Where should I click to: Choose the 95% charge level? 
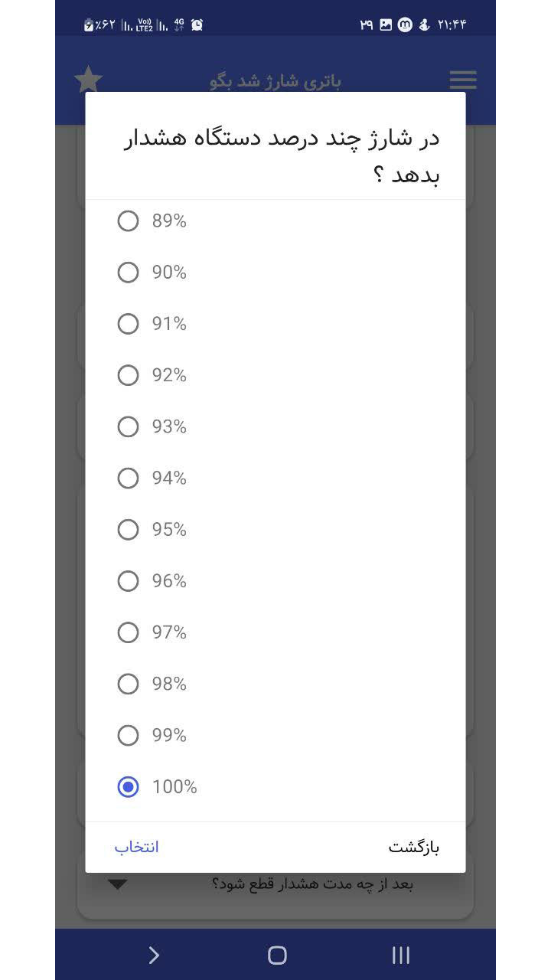coord(128,530)
